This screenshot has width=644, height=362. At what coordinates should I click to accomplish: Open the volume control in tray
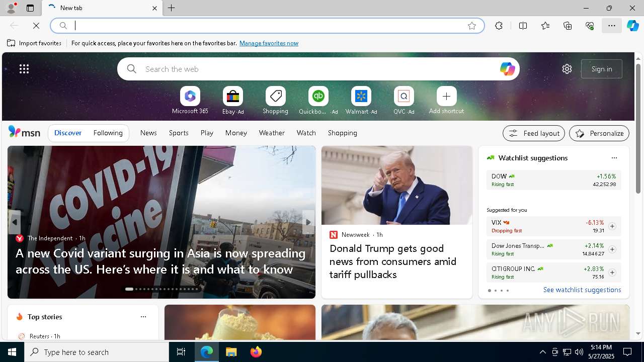[579, 352]
